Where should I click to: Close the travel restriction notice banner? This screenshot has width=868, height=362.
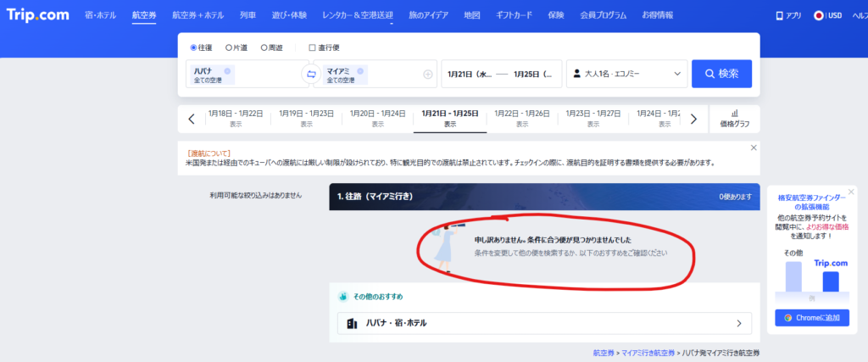(754, 148)
